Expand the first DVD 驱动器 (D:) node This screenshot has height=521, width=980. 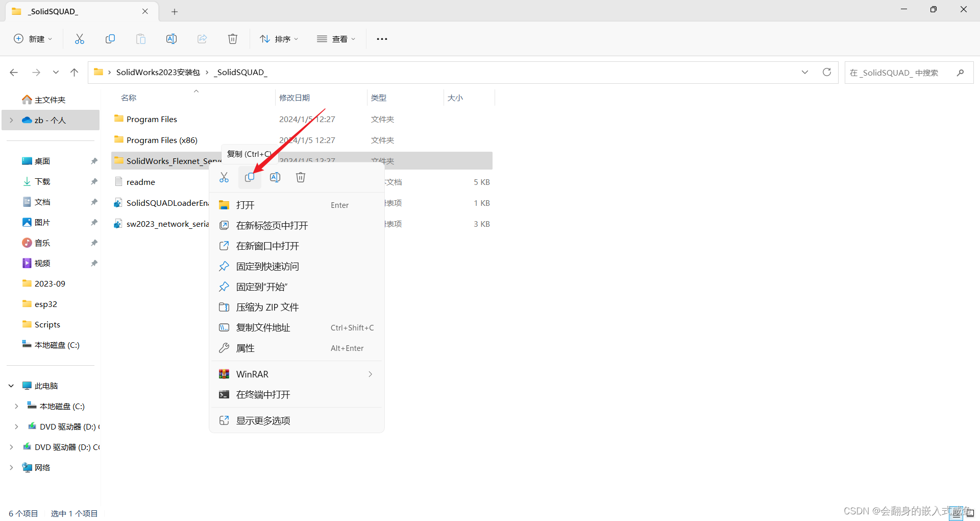pos(16,427)
